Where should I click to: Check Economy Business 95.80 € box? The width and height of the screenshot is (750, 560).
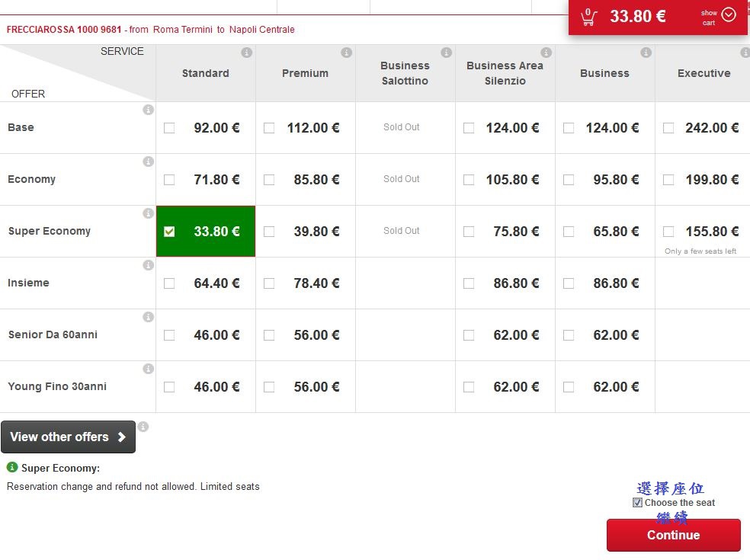point(569,180)
